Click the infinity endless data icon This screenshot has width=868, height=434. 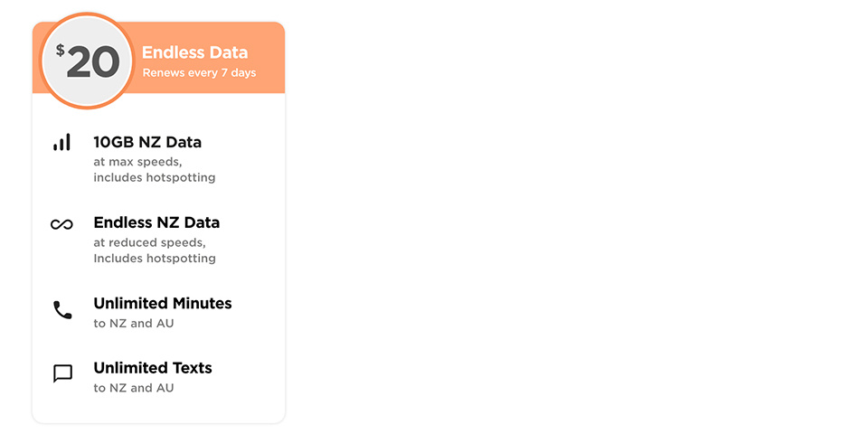[62, 224]
